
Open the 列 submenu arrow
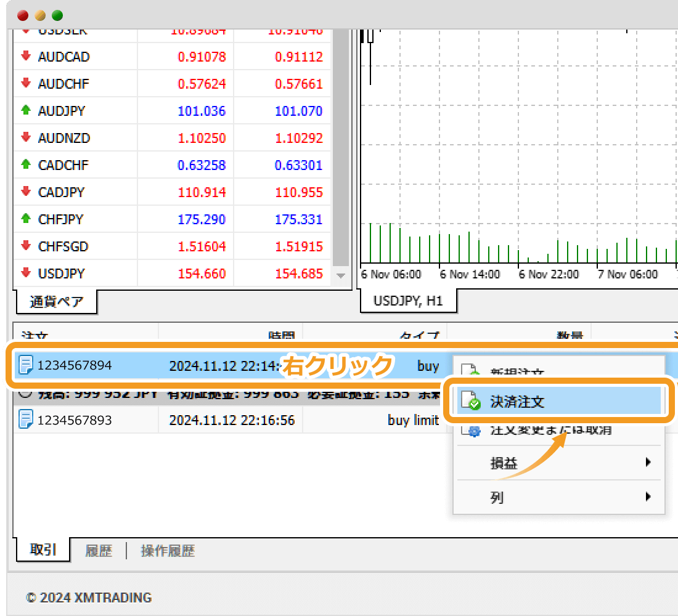pyautogui.click(x=648, y=496)
